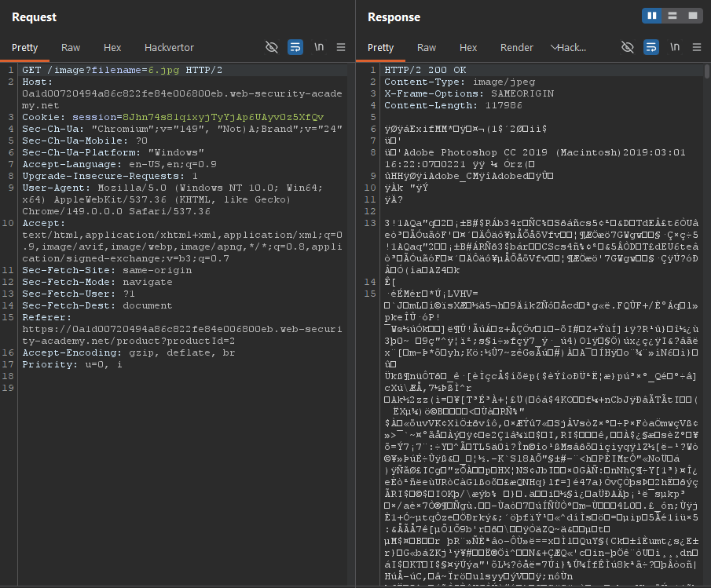Switch to top-bottom layout view
This screenshot has height=588, width=711.
tap(673, 16)
